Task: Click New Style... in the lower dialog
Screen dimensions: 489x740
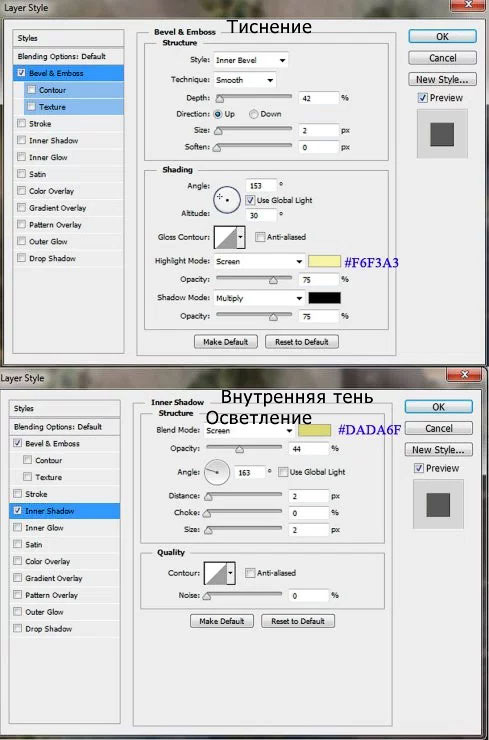Action: (438, 450)
